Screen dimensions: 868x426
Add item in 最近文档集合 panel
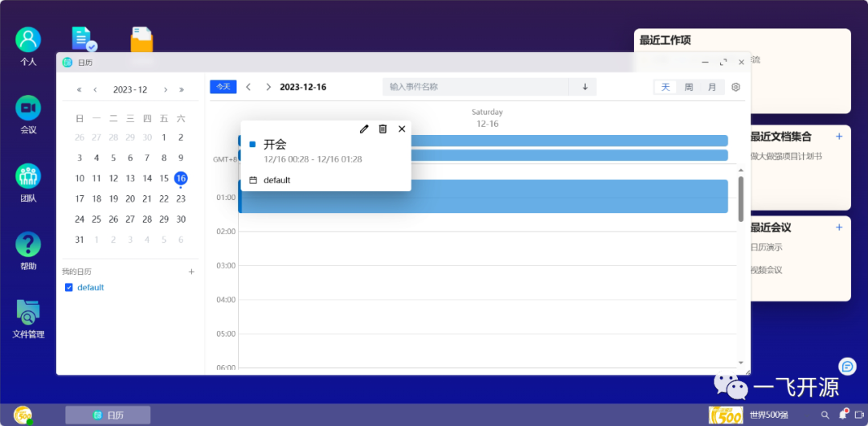[x=839, y=137]
